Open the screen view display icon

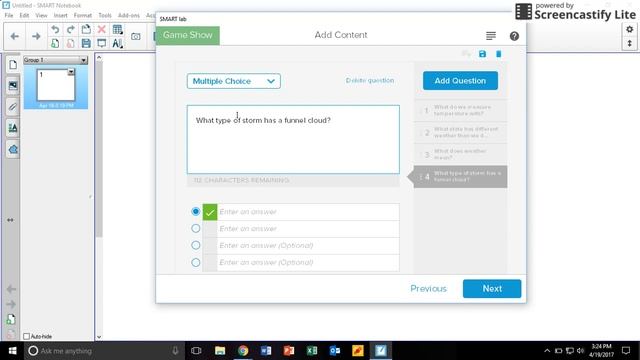[x=102, y=43]
